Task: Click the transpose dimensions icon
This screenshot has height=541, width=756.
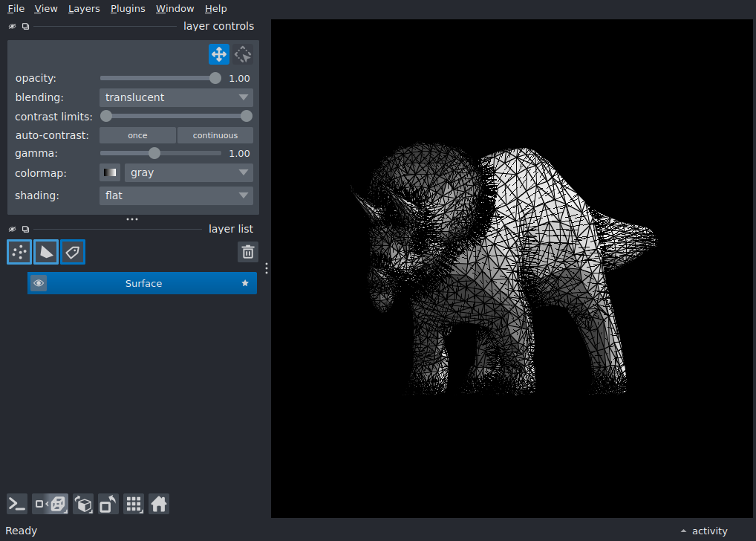Action: (108, 505)
